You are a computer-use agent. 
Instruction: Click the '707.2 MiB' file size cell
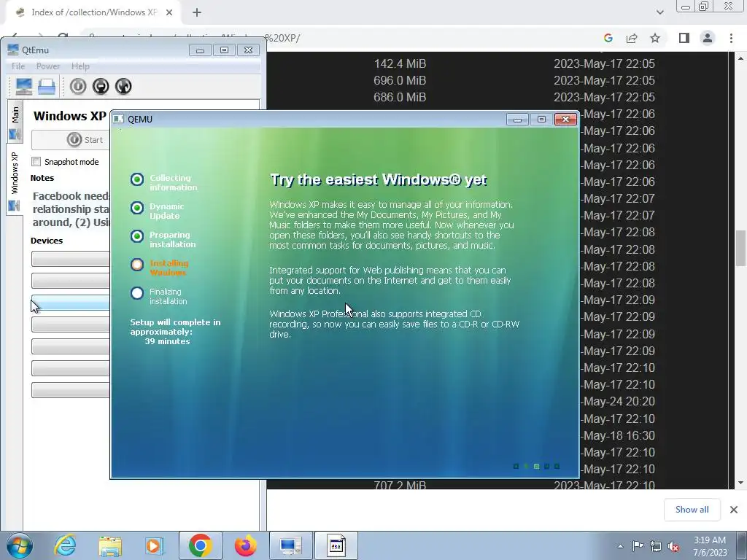point(400,485)
